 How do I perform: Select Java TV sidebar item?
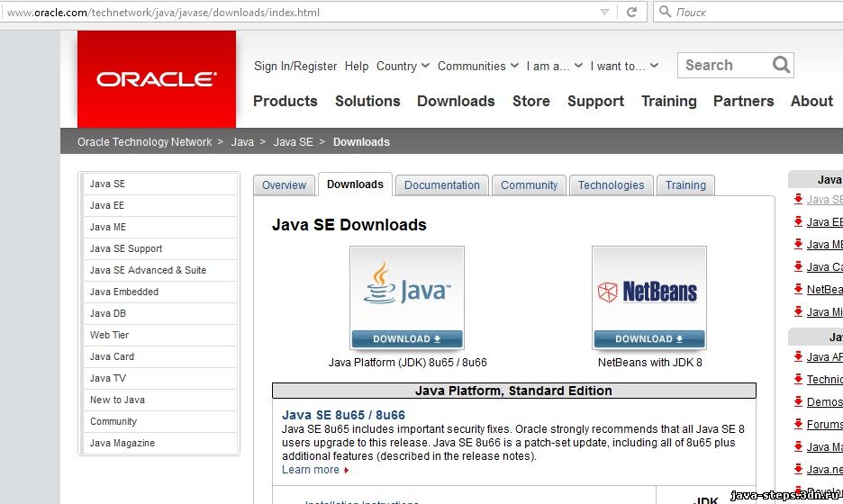tap(159, 378)
